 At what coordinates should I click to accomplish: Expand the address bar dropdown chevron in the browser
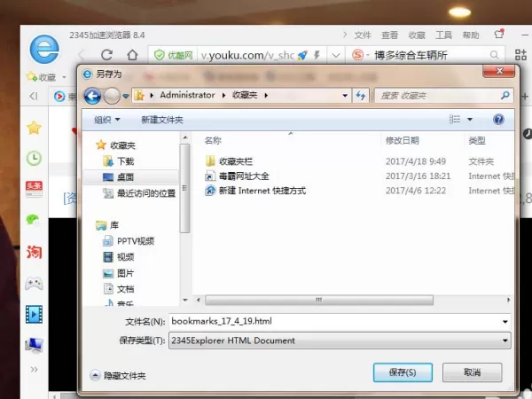(336, 55)
